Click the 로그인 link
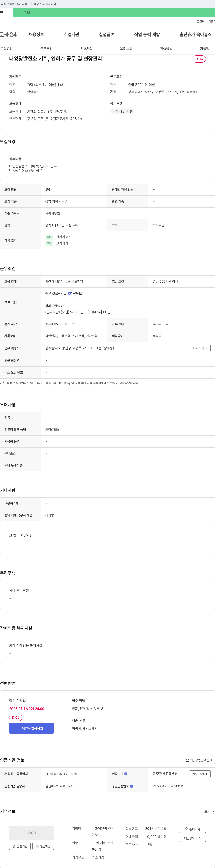Viewport: 215px width, 868px height. pos(200,21)
